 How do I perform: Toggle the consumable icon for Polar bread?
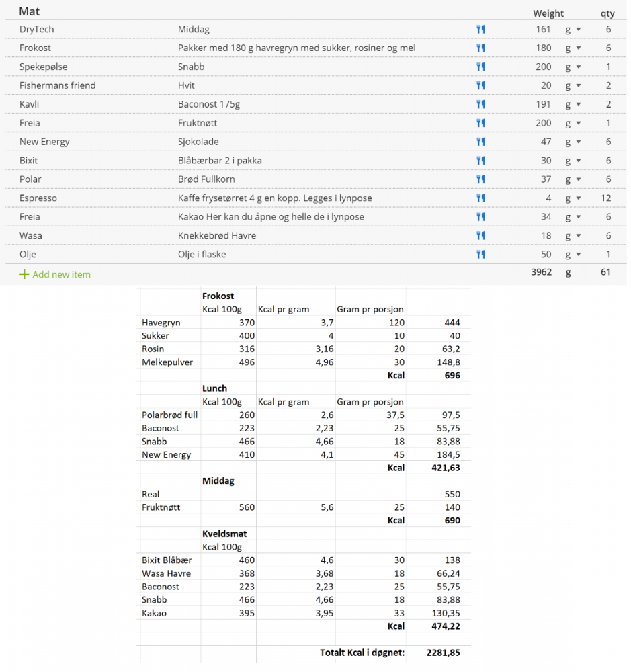(480, 179)
